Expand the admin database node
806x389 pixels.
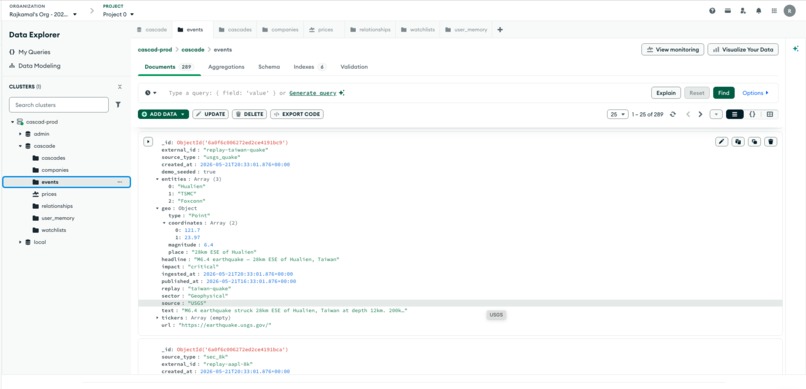[21, 134]
